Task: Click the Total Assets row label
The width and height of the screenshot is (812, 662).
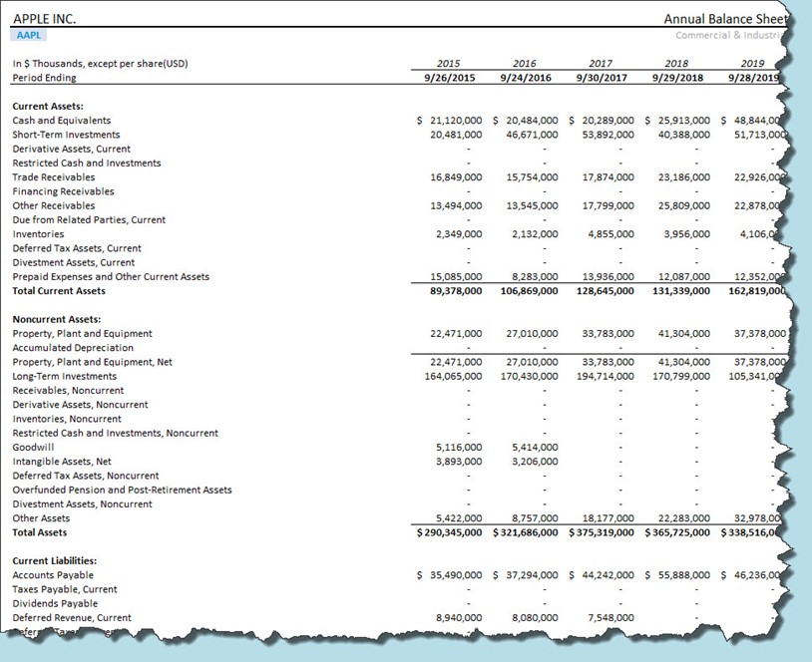Action: click(x=40, y=532)
